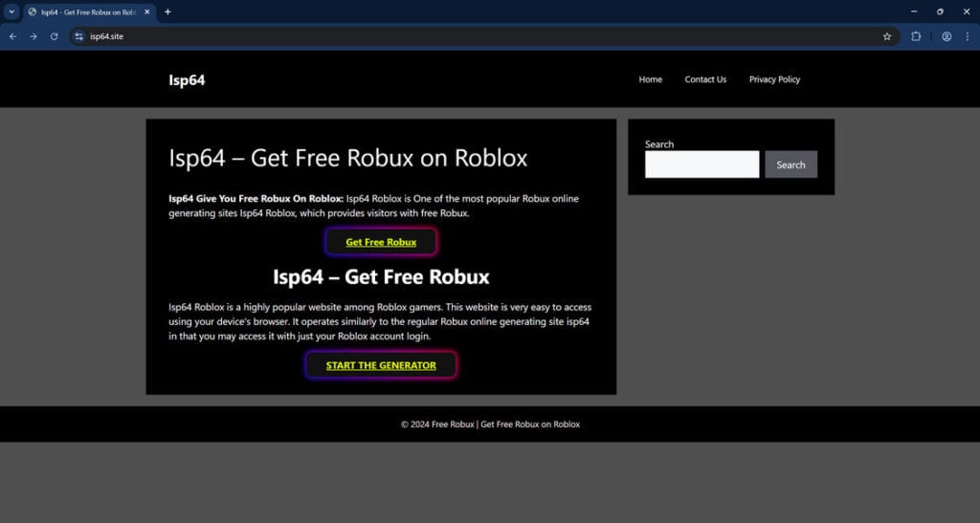Image resolution: width=980 pixels, height=523 pixels.
Task: Go back with the browser back arrow
Action: point(12,36)
